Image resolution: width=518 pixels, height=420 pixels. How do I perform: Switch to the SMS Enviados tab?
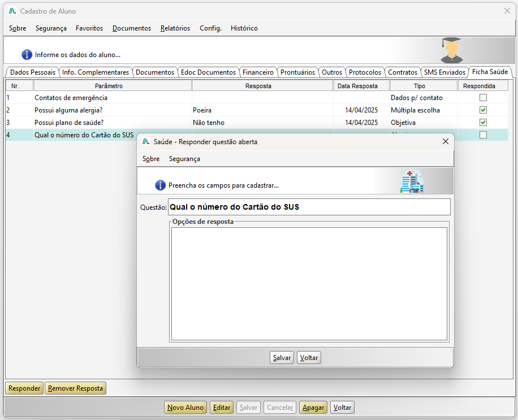click(x=444, y=72)
